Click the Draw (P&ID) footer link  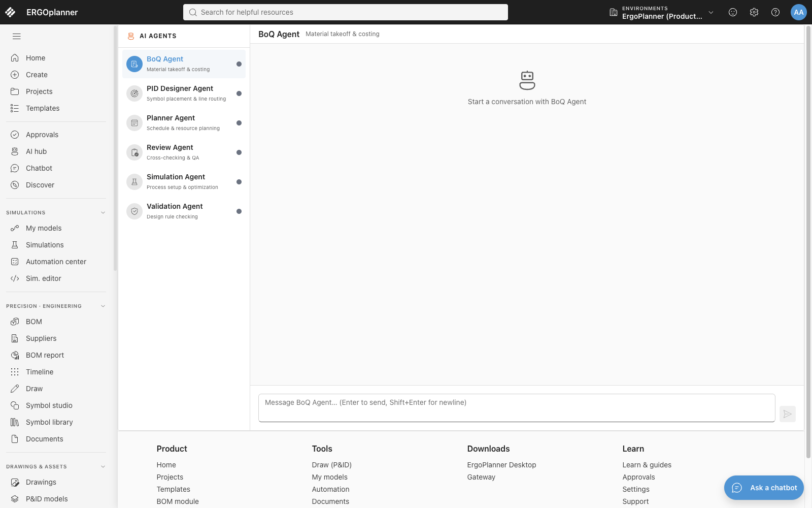(x=332, y=465)
